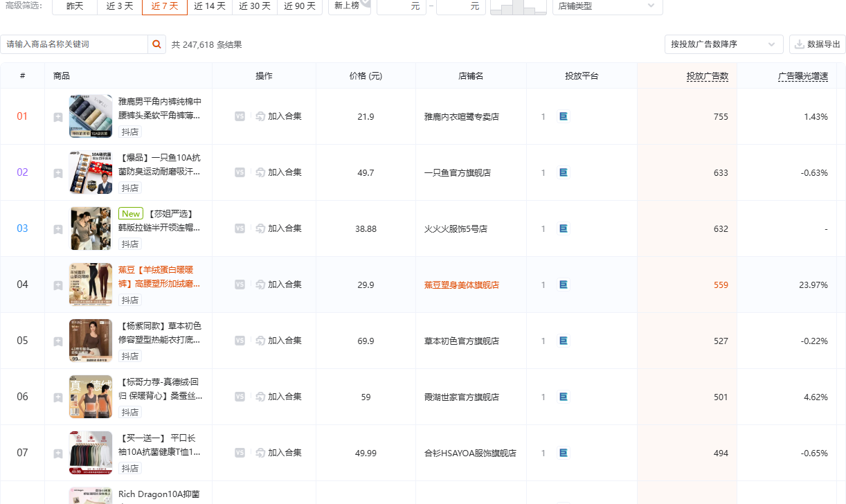The width and height of the screenshot is (846, 504).
Task: Open the 店铺类型 dropdown
Action: click(607, 6)
